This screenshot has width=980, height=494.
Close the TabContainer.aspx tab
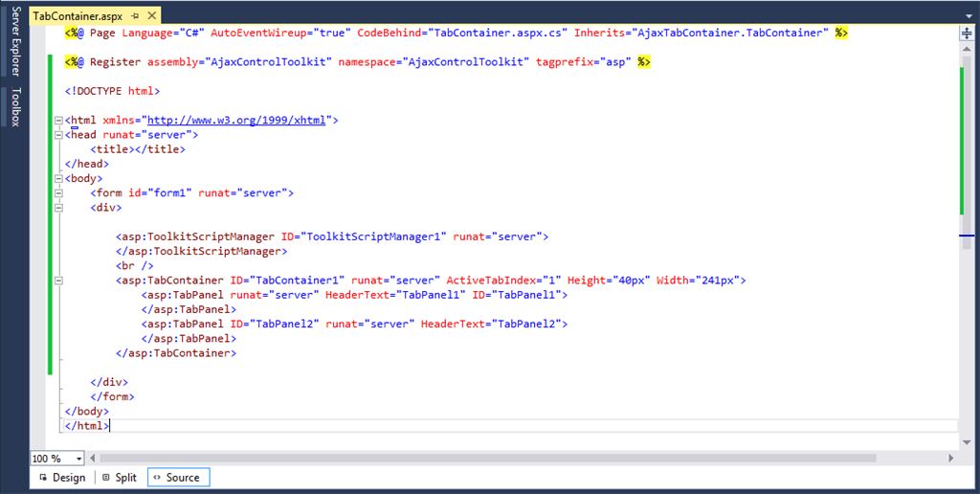click(150, 16)
